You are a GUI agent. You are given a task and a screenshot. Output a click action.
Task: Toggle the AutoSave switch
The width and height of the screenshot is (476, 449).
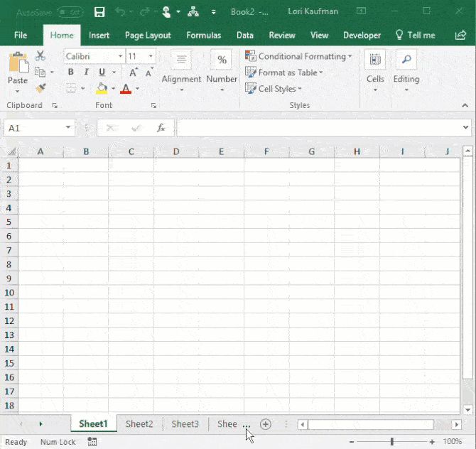click(69, 12)
